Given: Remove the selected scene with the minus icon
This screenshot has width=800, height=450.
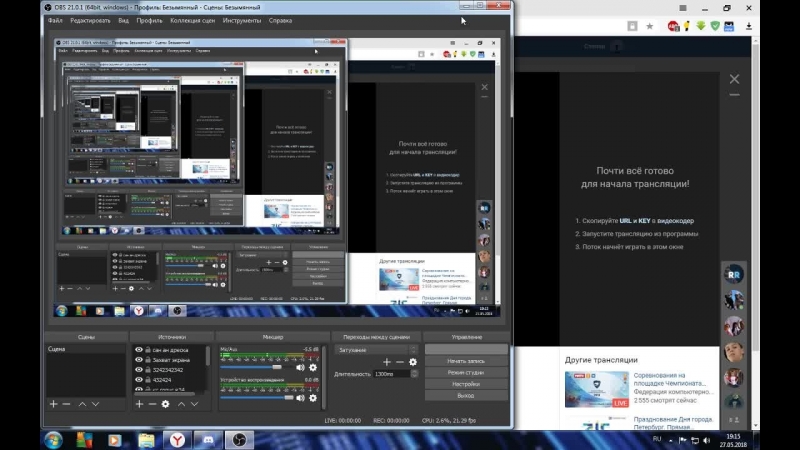Looking at the screenshot, I should [66, 404].
